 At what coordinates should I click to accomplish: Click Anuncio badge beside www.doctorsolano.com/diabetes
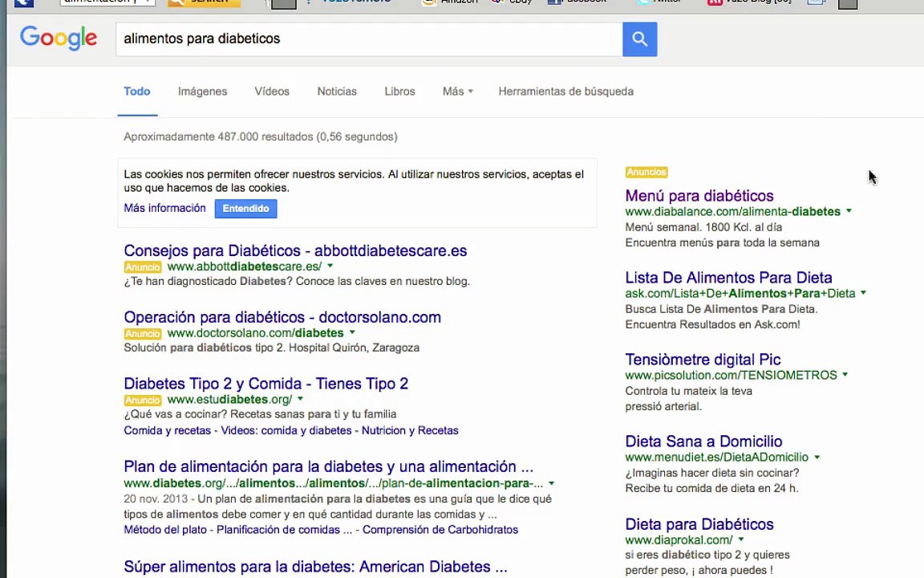143,334
